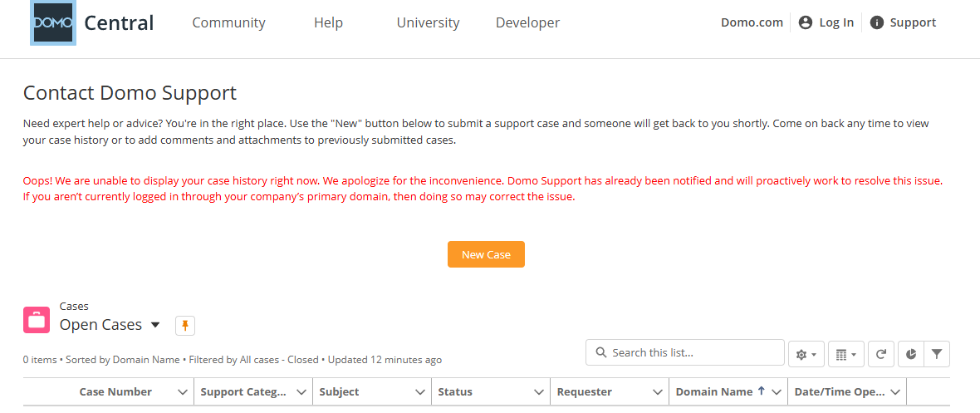Viewport: 980px width, 413px height.
Task: Open the list view controls gear
Action: coord(806,354)
